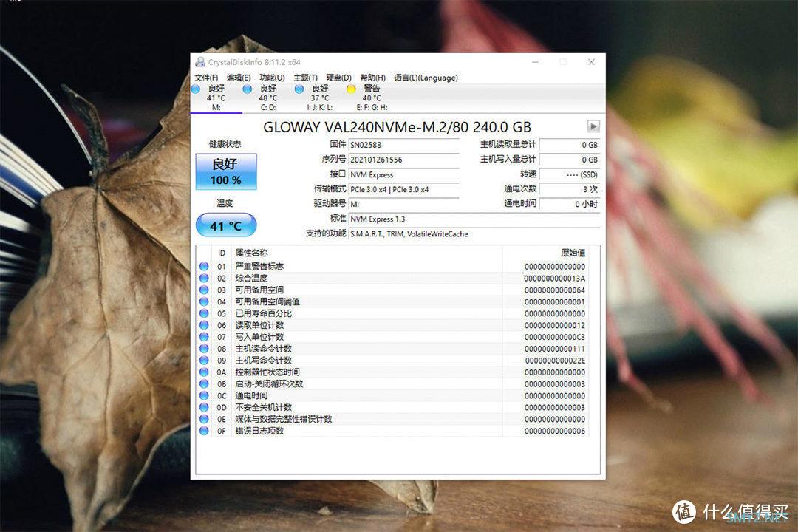Click the 通电时间 value 0 小时

(x=570, y=204)
